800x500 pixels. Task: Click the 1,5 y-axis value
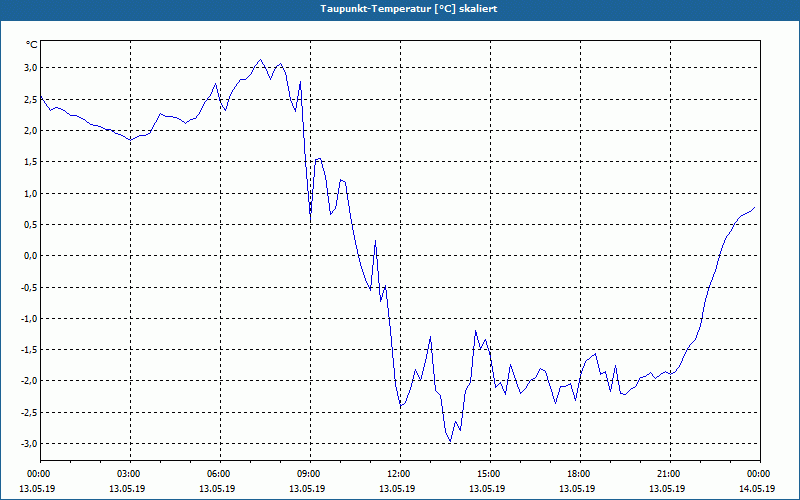pyautogui.click(x=31, y=162)
